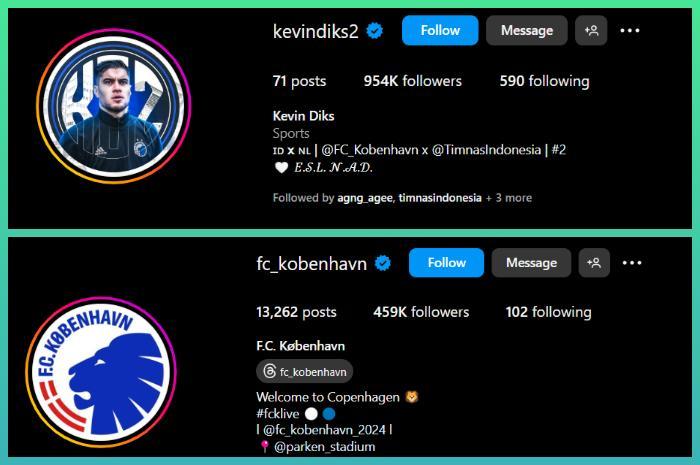Follow the fc_kobenhavn account
The height and width of the screenshot is (465, 700).
coord(446,263)
